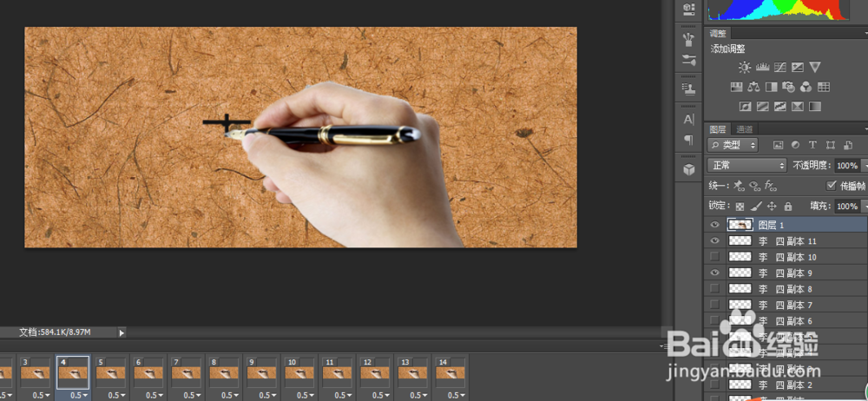The height and width of the screenshot is (401, 868).
Task: Open the 3D panel cube icon
Action: [688, 170]
